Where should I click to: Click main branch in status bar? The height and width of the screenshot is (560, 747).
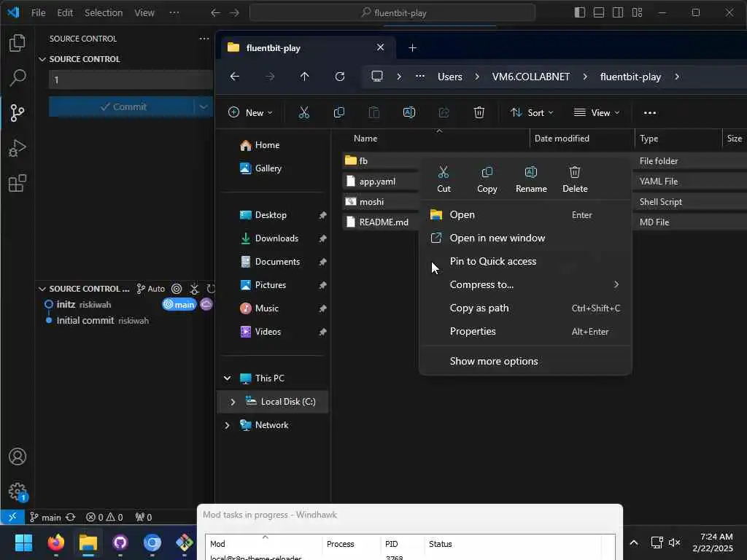point(46,517)
